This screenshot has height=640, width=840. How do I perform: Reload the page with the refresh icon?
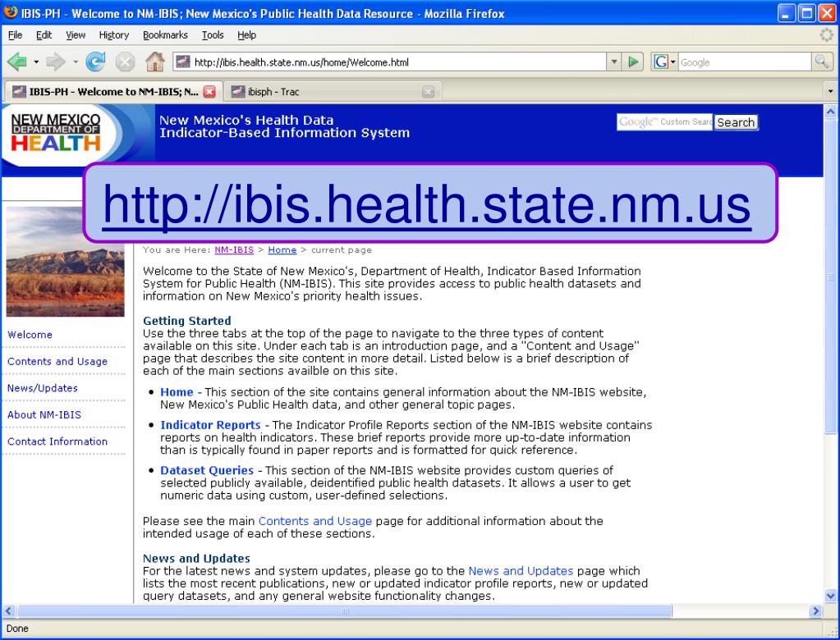95,62
